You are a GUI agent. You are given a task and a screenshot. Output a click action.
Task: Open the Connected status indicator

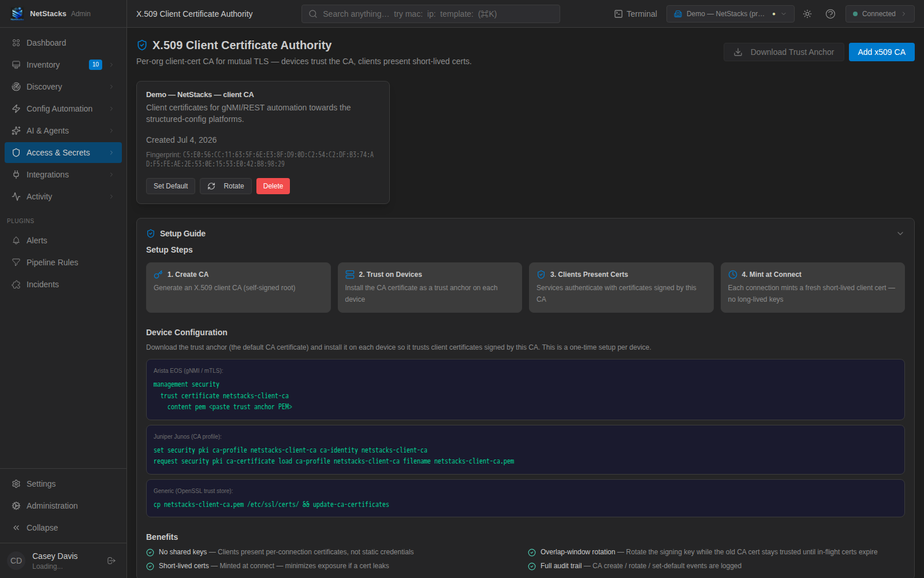880,14
